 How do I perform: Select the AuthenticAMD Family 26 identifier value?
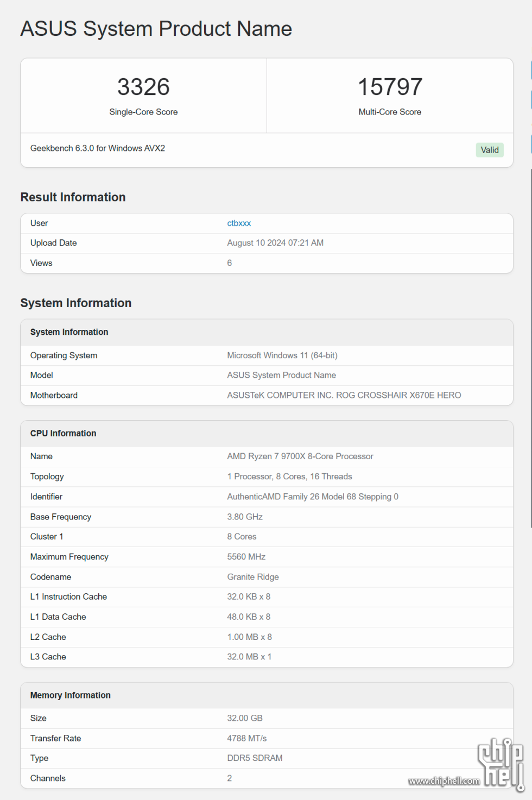coord(313,497)
